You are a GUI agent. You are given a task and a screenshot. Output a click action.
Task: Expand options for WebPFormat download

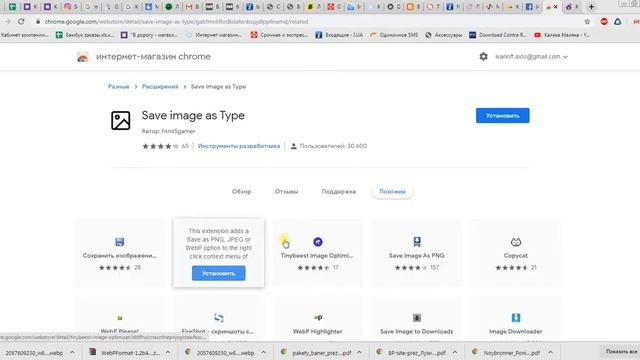point(168,352)
